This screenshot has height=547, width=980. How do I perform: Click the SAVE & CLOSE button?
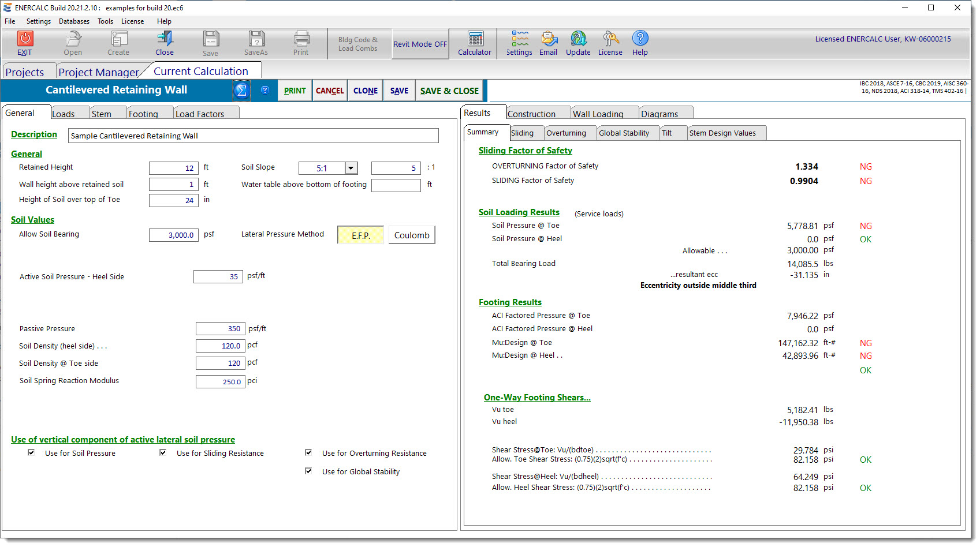[x=449, y=91]
